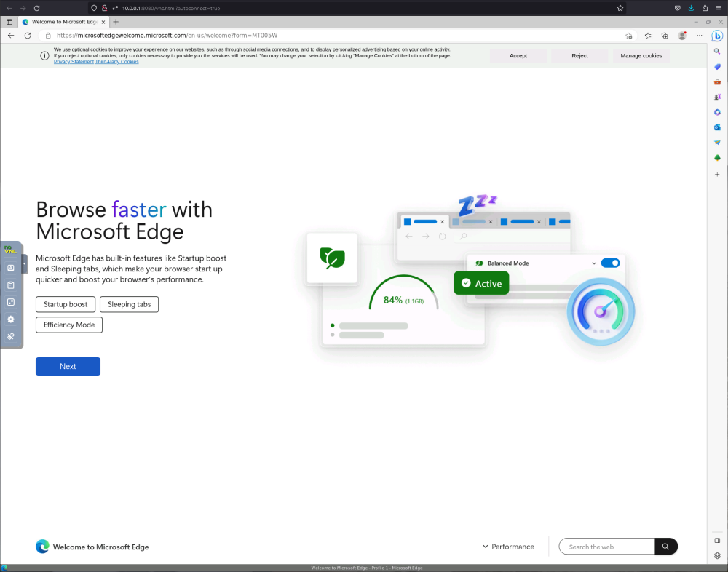Open Firefox hamburger application menu
Viewport: 728px width, 572px height.
point(719,8)
